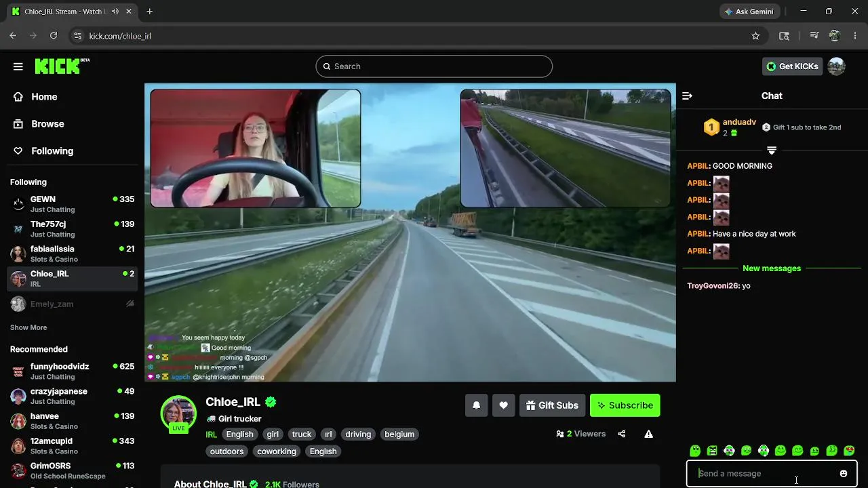Enable notifications with bell icon

(x=476, y=405)
